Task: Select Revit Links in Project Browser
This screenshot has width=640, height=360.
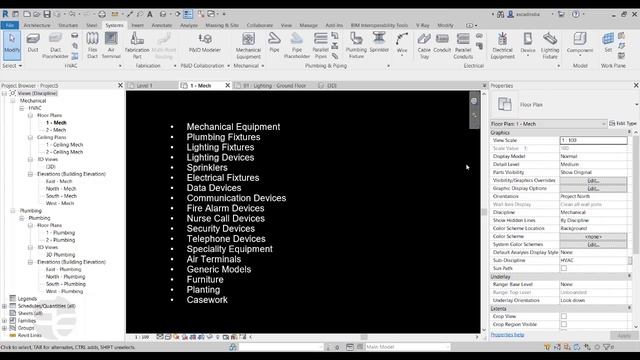Action: coord(29,336)
